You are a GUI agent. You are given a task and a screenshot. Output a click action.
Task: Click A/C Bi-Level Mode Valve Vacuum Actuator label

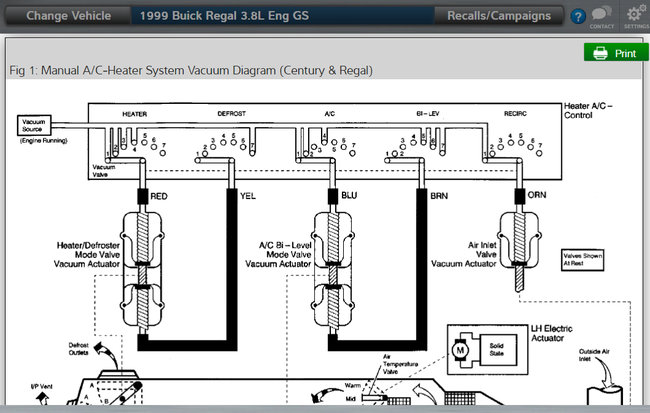[x=278, y=255]
